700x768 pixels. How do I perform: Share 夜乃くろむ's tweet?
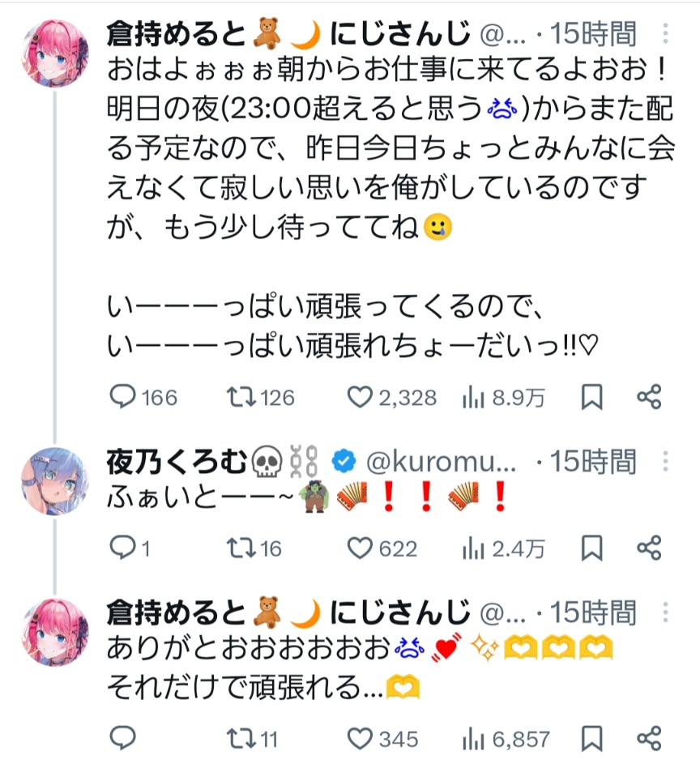coord(649,548)
